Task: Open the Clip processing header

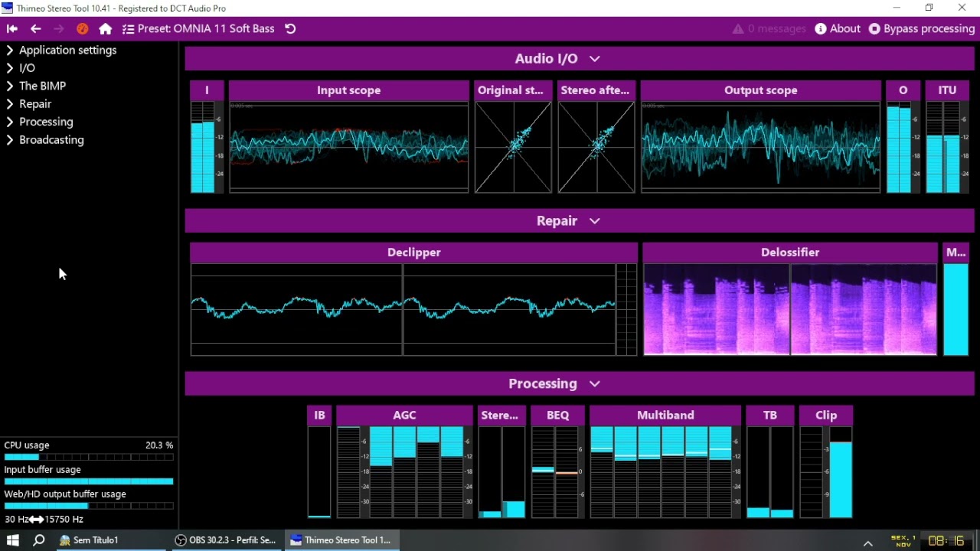Action: [x=826, y=416]
